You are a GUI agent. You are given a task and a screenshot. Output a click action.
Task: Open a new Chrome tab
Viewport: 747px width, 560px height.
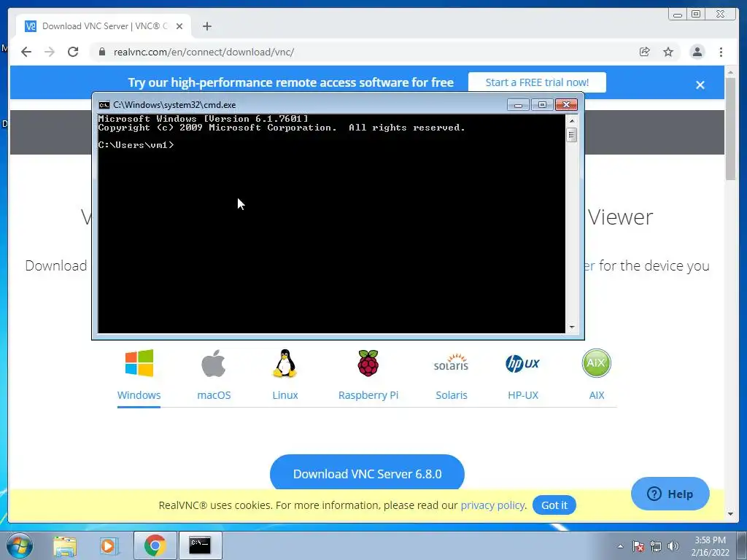206,26
